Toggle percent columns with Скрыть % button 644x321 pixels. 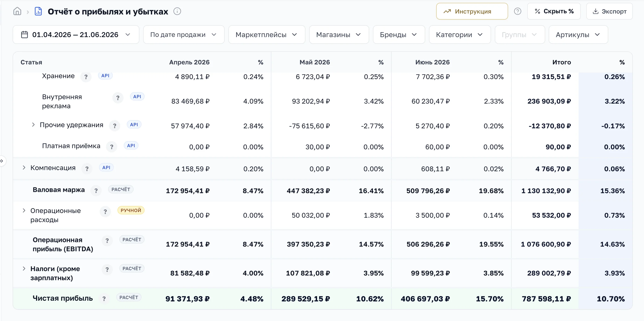[x=554, y=11]
